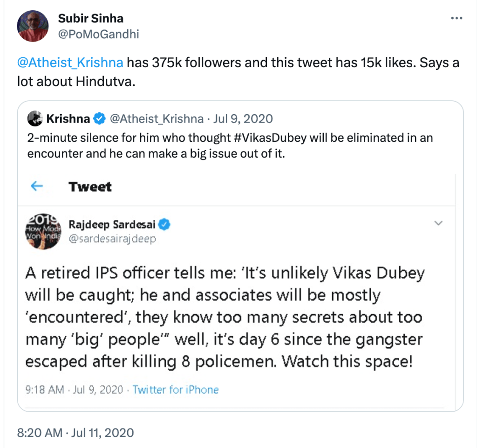
Task: Follow the blue @Atheist_Krishna mention link
Action: point(70,62)
